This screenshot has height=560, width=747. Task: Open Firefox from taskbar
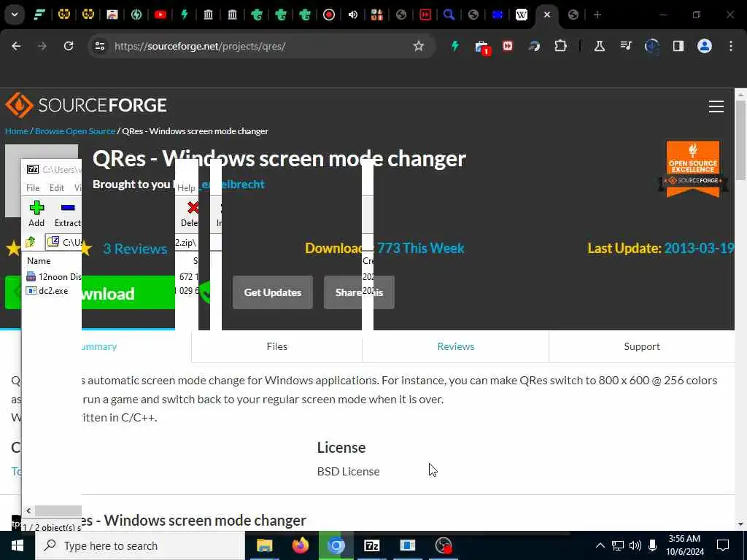(x=300, y=545)
